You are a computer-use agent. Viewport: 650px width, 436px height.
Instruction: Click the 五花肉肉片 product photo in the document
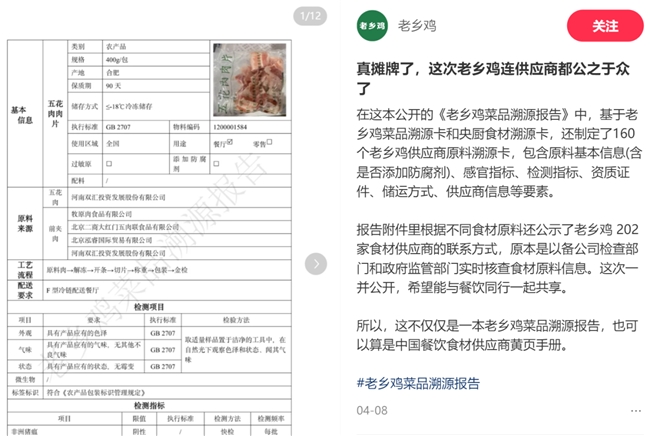pyautogui.click(x=250, y=80)
